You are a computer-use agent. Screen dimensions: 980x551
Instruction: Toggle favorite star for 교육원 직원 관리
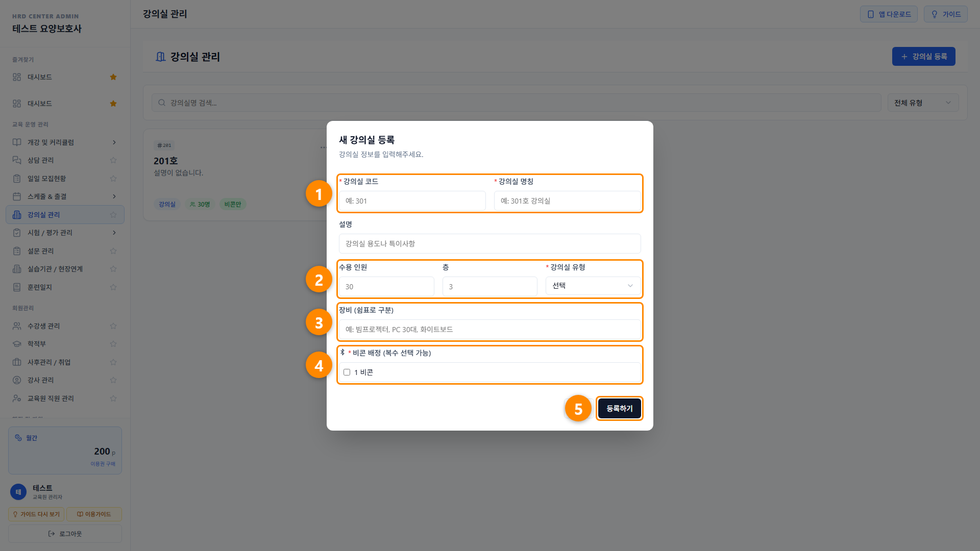point(113,398)
